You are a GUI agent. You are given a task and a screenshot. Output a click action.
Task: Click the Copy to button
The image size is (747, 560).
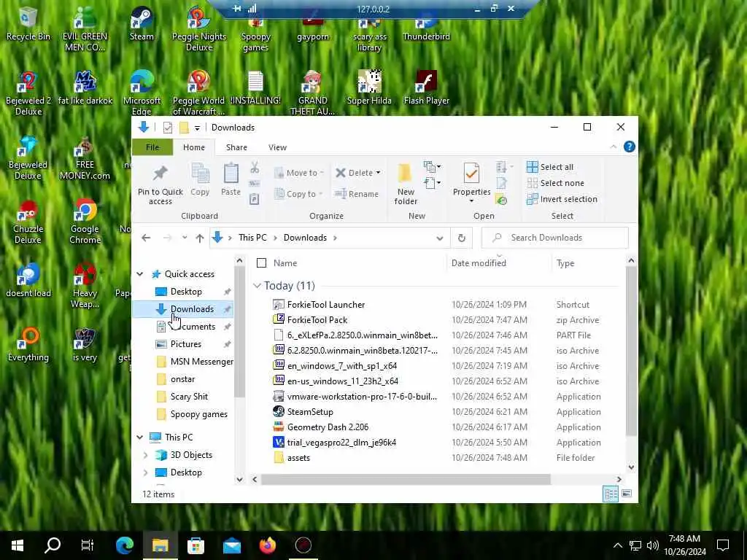298,194
